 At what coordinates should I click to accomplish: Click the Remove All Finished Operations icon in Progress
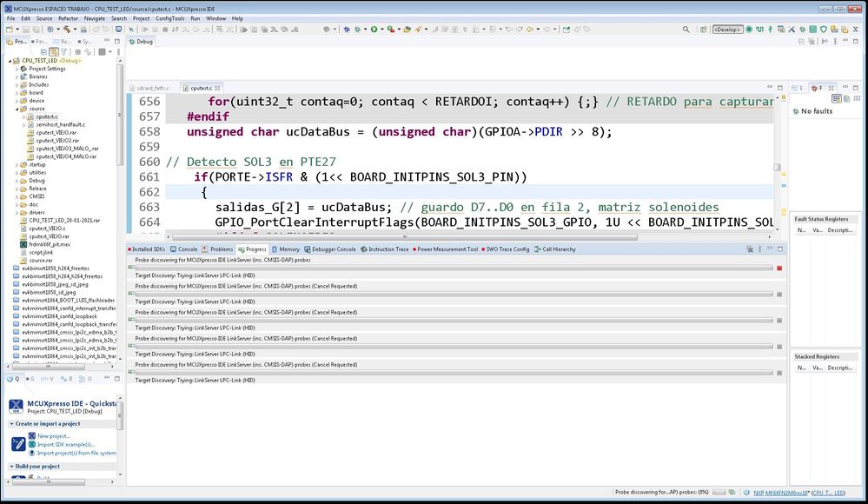pyautogui.click(x=750, y=249)
